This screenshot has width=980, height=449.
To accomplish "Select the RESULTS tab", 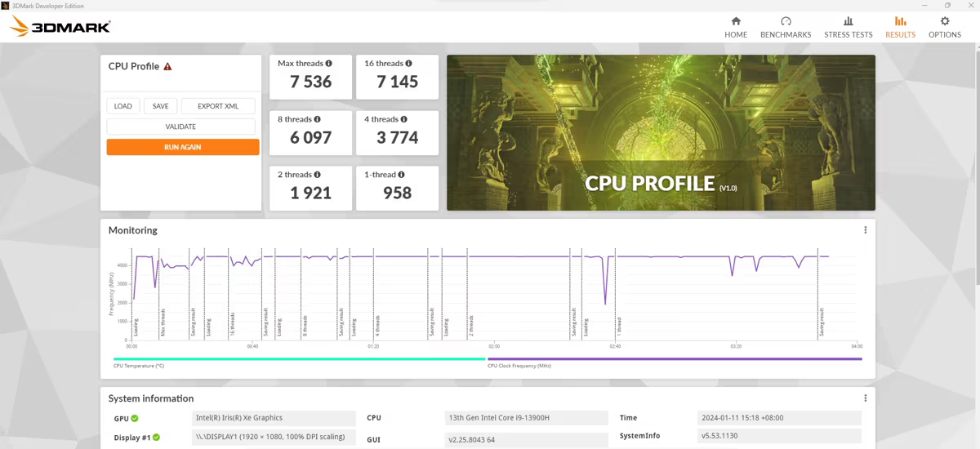I will click(x=900, y=28).
